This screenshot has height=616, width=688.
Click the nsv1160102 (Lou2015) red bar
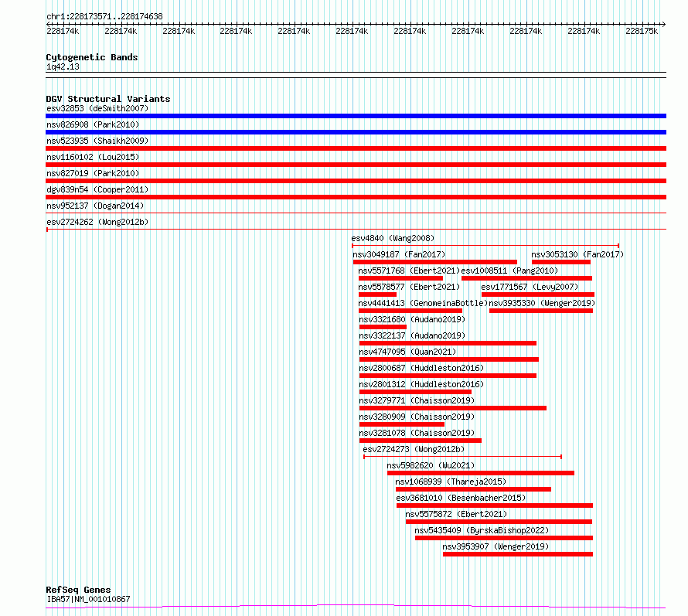point(356,165)
